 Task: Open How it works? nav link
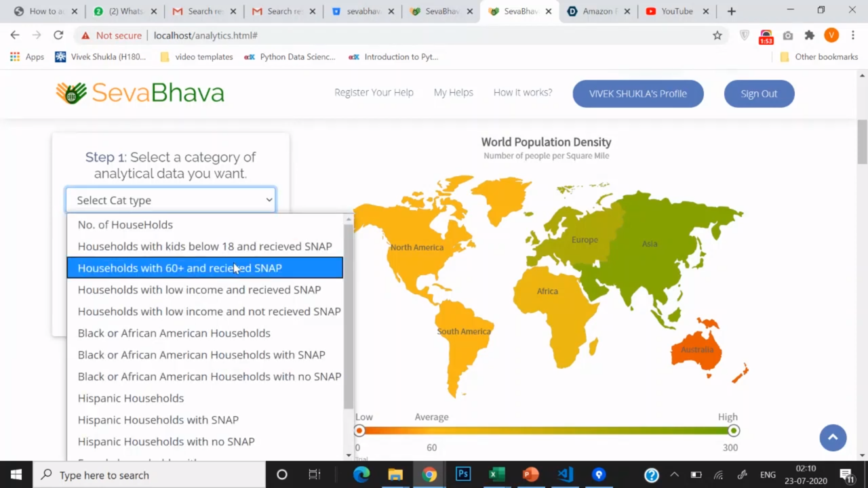[523, 92]
